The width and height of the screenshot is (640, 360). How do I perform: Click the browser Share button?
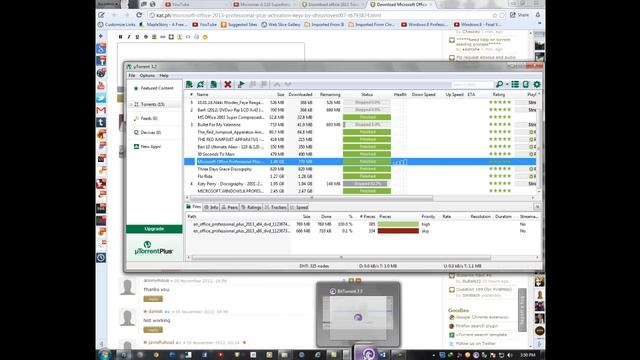point(520,15)
